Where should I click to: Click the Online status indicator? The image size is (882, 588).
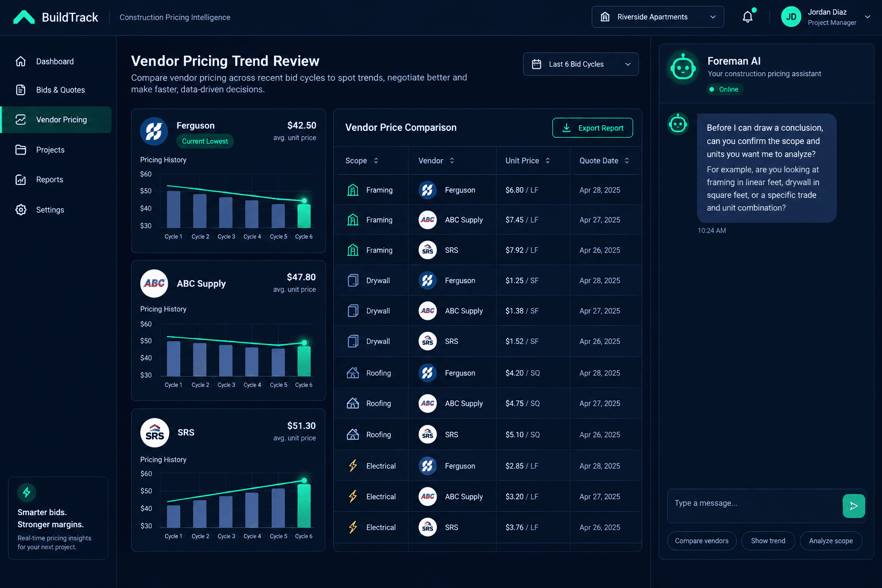[x=724, y=90]
